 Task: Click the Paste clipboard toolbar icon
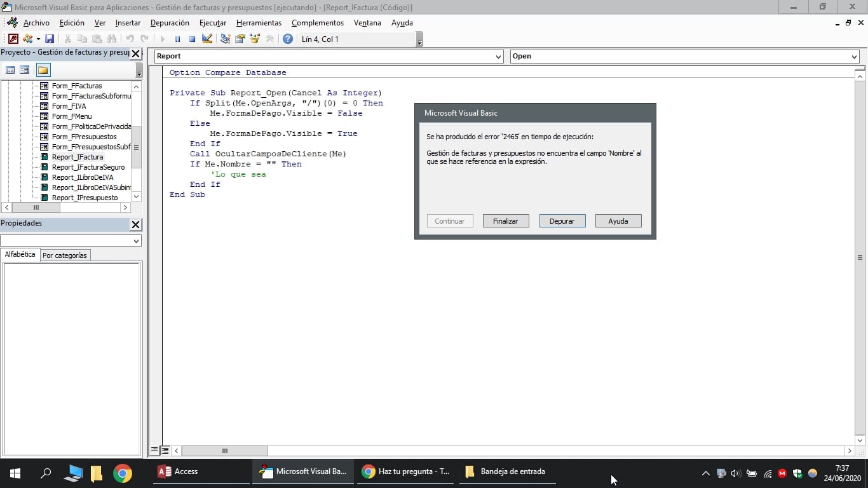coord(97,39)
